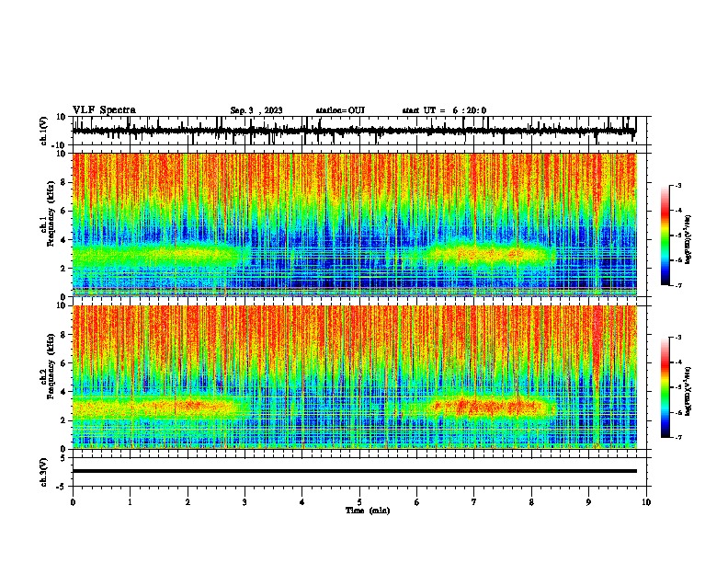Click the Time axis tick label "9"

click(x=588, y=502)
